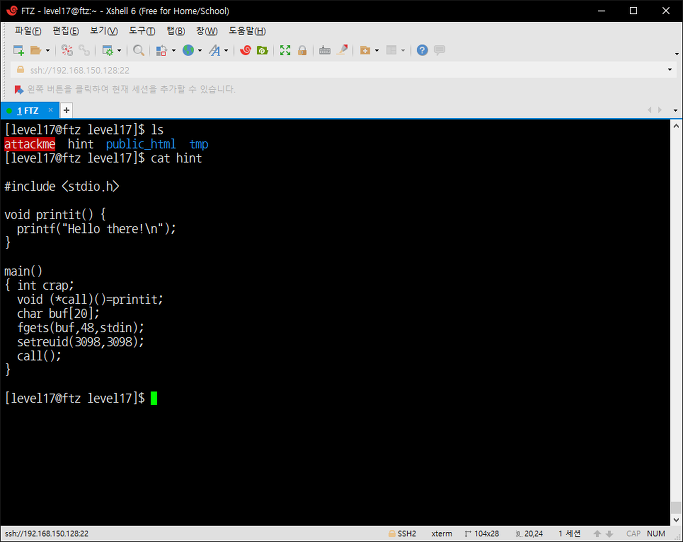Click the 20,24 cursor position indicator
683x542 pixels.
(x=529, y=534)
